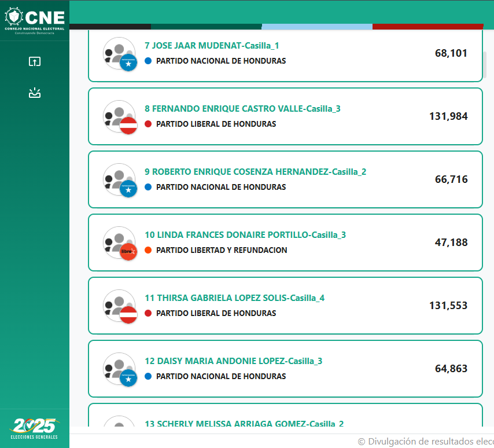Select the red segment of results bar

(x=428, y=27)
